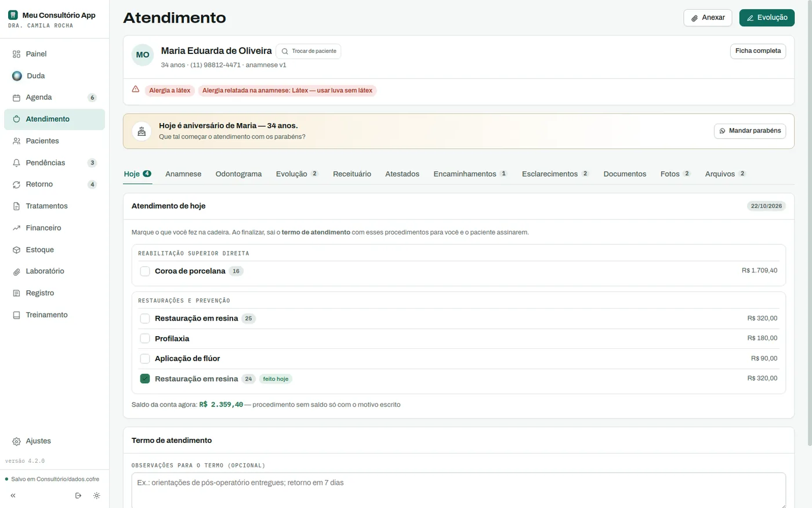The height and width of the screenshot is (508, 812).
Task: Click the Termo de atendimento heading
Action: click(172, 440)
